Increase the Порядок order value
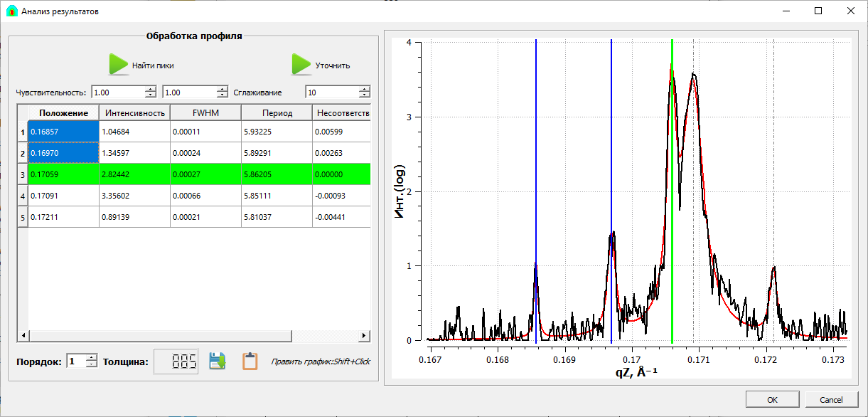 (x=91, y=358)
